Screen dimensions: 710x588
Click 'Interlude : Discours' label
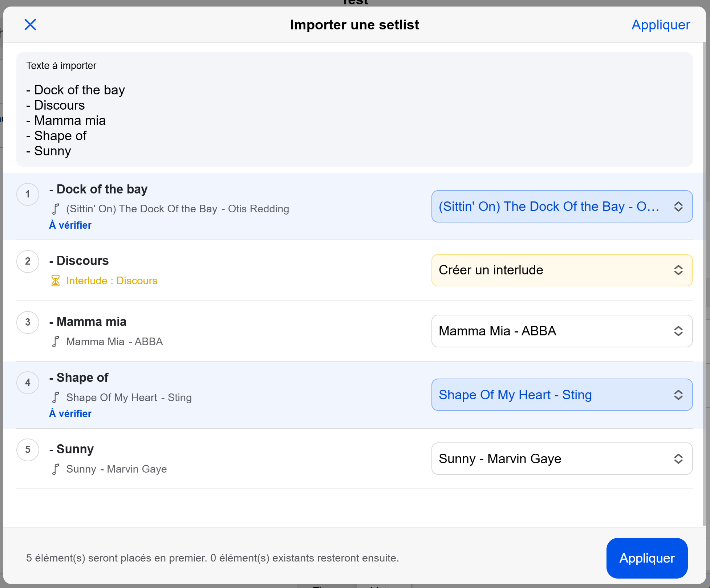click(x=112, y=281)
